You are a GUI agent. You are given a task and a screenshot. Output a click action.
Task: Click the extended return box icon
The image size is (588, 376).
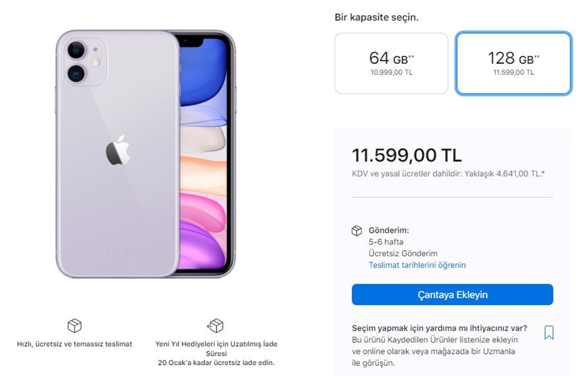click(x=216, y=326)
